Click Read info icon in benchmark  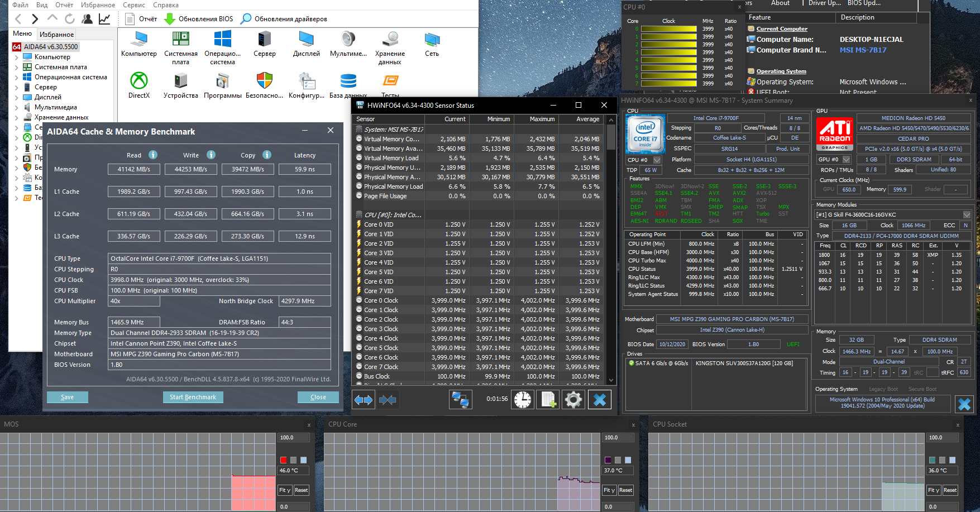point(153,155)
